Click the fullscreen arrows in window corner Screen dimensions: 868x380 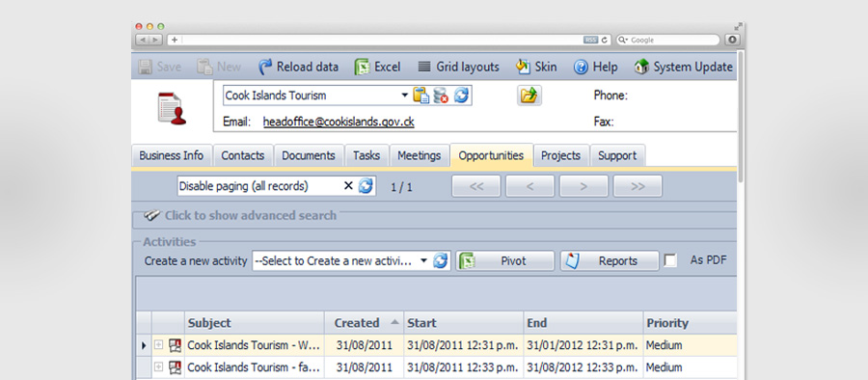[x=739, y=27]
